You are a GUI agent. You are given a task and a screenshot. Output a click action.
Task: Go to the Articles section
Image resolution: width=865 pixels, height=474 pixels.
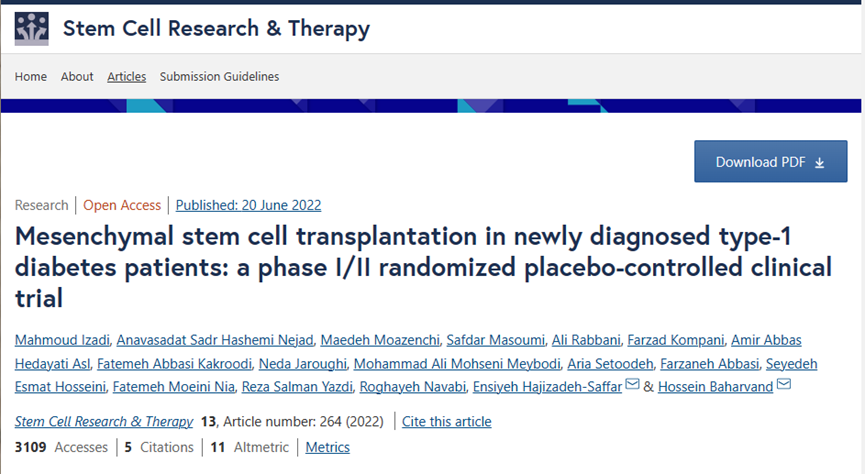tap(127, 77)
